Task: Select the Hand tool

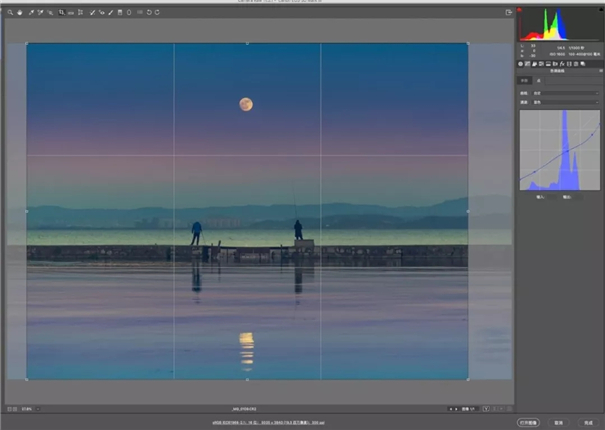Action: point(18,12)
